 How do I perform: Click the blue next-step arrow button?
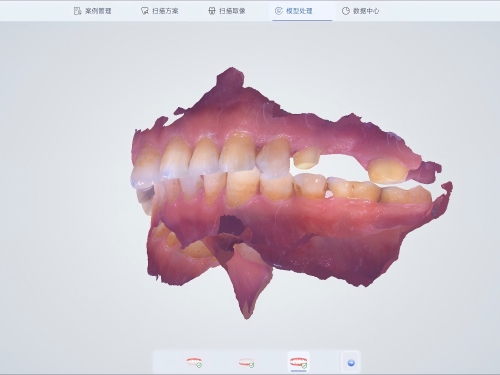coord(351,363)
